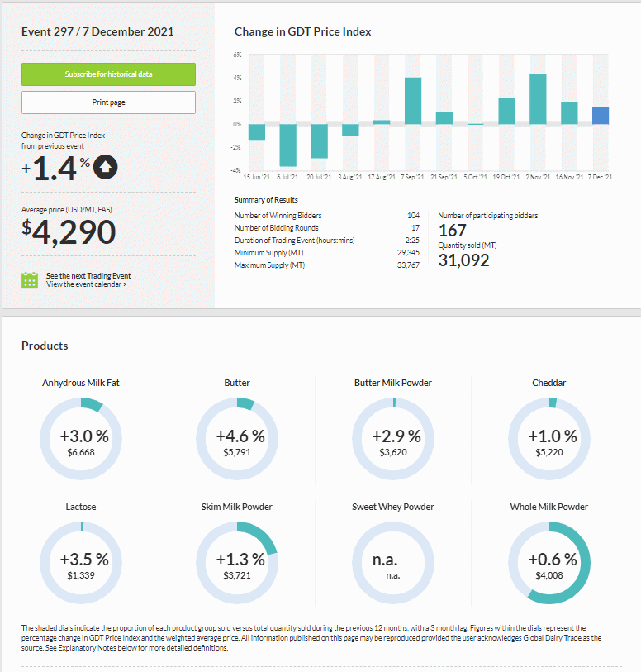Image resolution: width=641 pixels, height=672 pixels.
Task: Open the Skim Milk Powder dial
Action: pyautogui.click(x=237, y=563)
